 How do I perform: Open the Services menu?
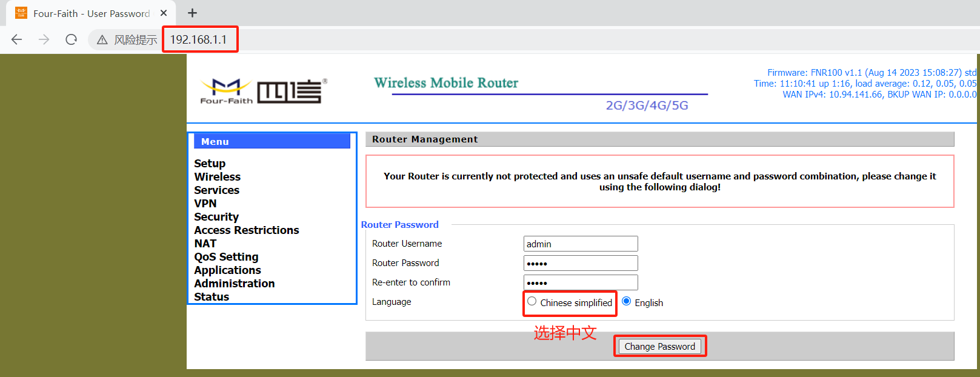coord(216,190)
